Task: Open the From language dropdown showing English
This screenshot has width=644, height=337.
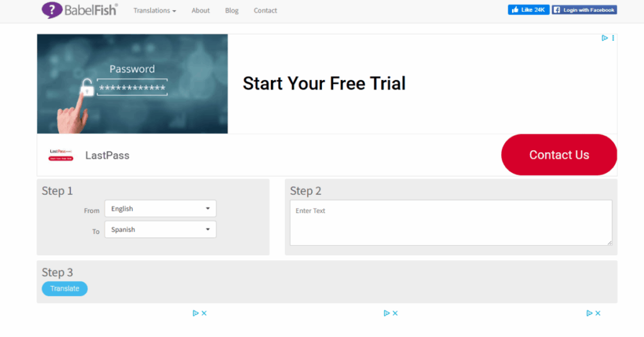Action: 160,209
